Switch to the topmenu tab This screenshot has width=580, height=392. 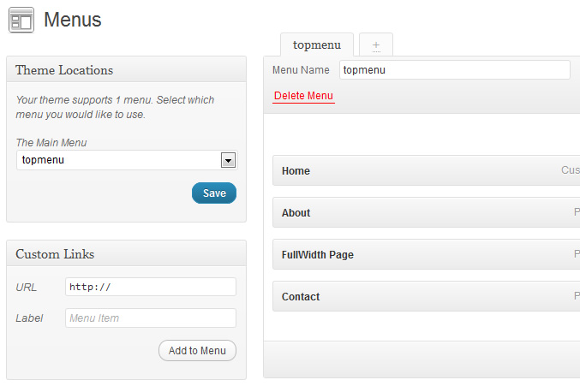click(316, 45)
